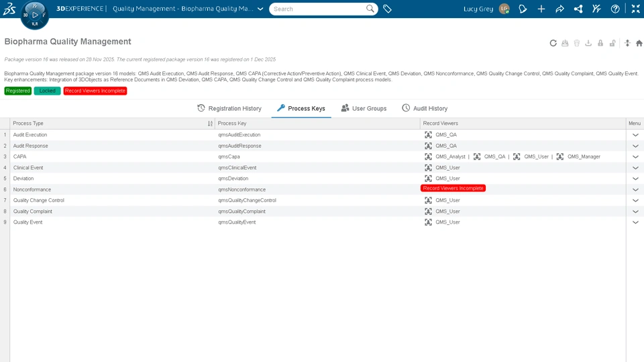Click the register package tray icon

pyautogui.click(x=565, y=43)
